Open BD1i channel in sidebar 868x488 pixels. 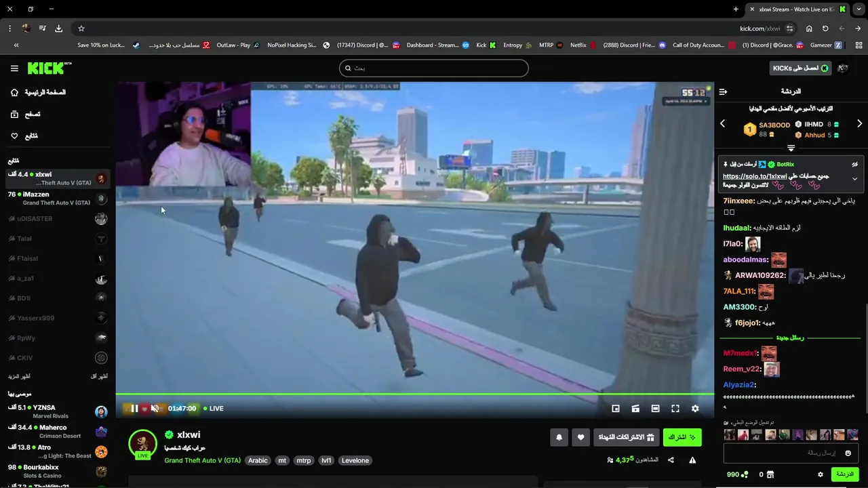[x=58, y=298]
